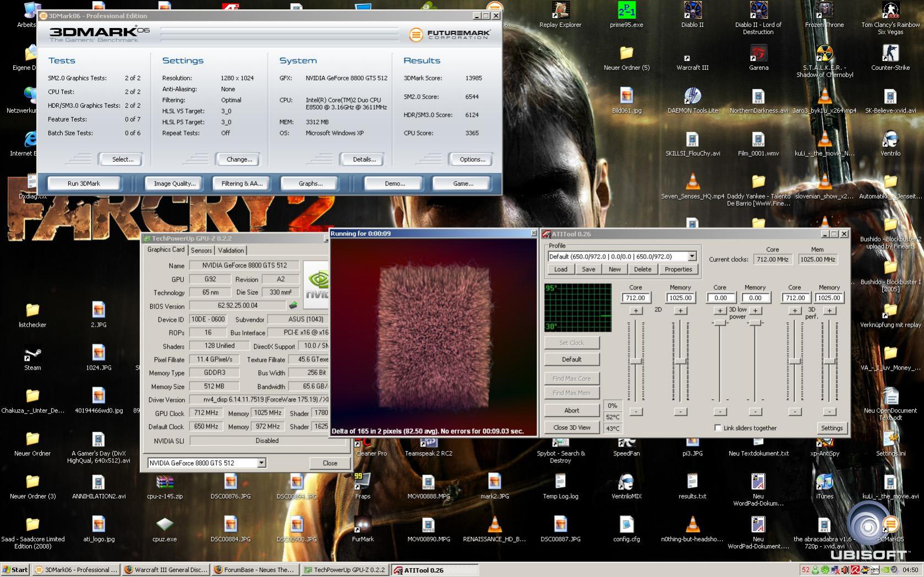This screenshot has height=577, width=924.
Task: Click the Run 3DMark button
Action: tap(84, 184)
